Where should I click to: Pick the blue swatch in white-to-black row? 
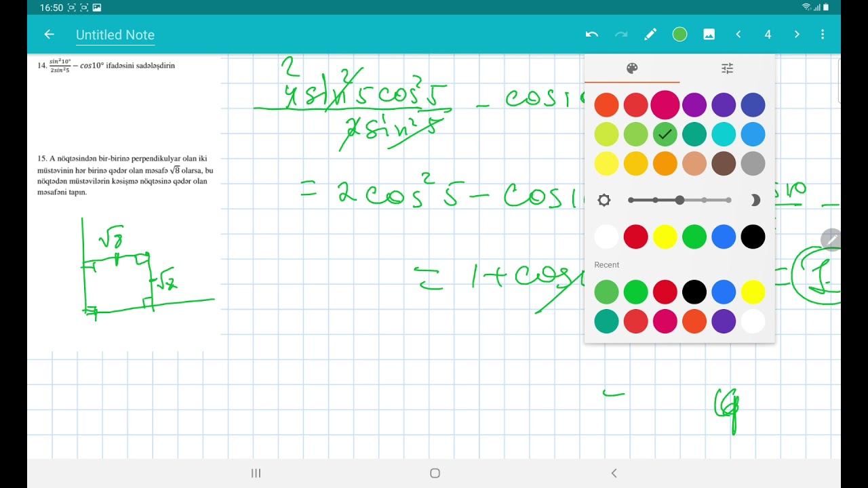tap(724, 237)
